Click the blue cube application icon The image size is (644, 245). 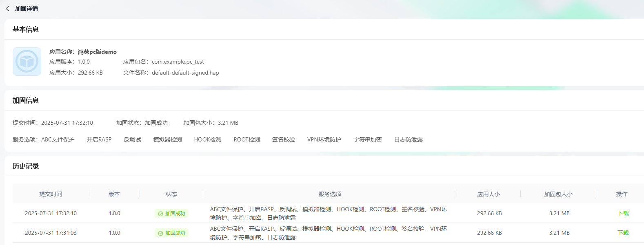[27, 62]
